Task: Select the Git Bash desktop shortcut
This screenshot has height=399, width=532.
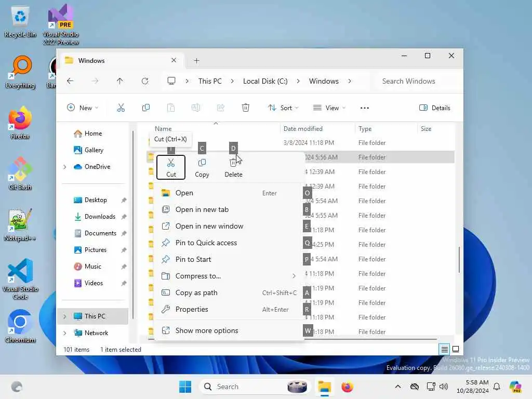Action: coord(20,175)
